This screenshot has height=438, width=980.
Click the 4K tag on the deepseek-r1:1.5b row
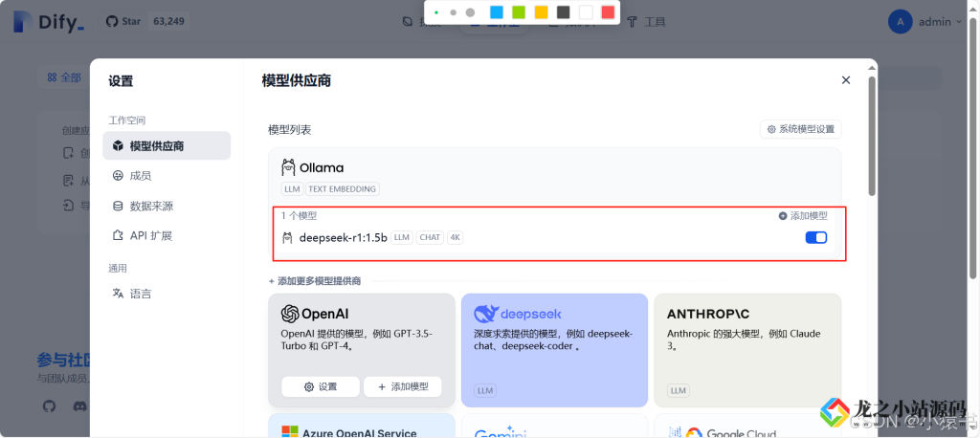click(x=455, y=237)
